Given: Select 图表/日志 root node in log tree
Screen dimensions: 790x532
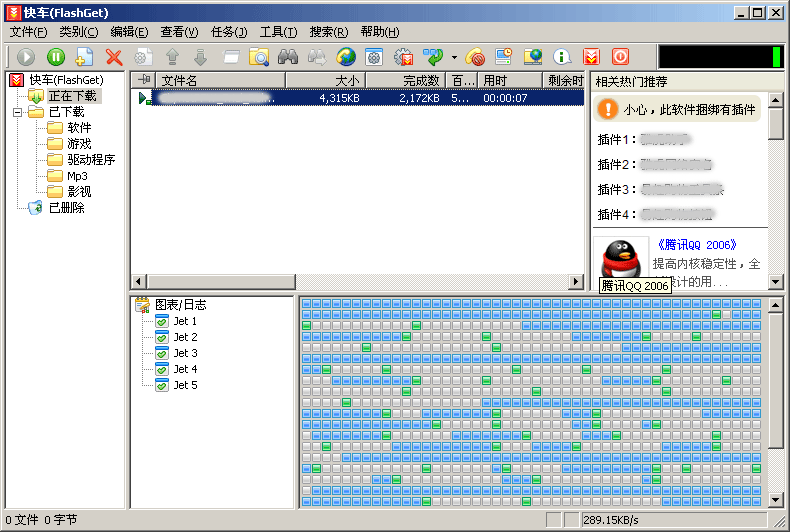Looking at the screenshot, I should coord(180,305).
